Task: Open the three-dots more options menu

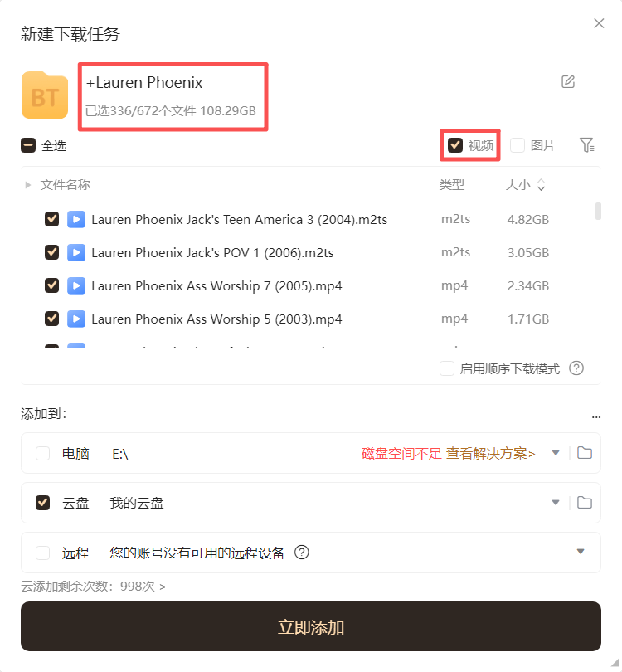Action: coord(596,416)
